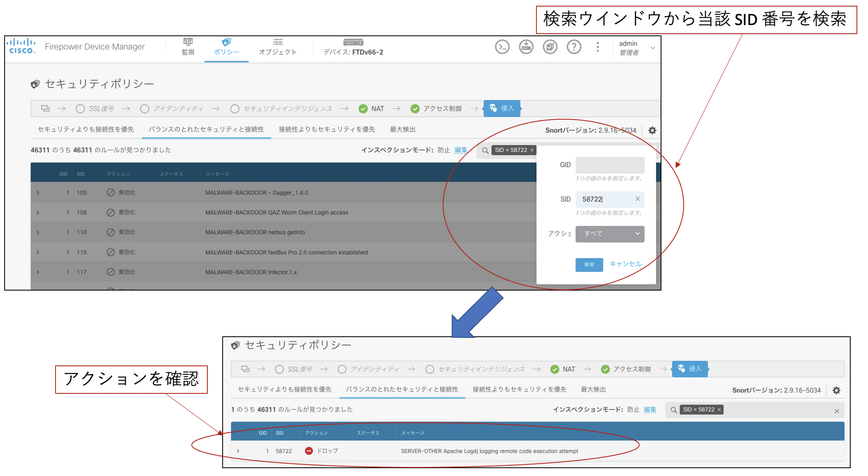Remove the SID = 58722 filter chip
The height and width of the screenshot is (476, 868).
pyautogui.click(x=532, y=150)
